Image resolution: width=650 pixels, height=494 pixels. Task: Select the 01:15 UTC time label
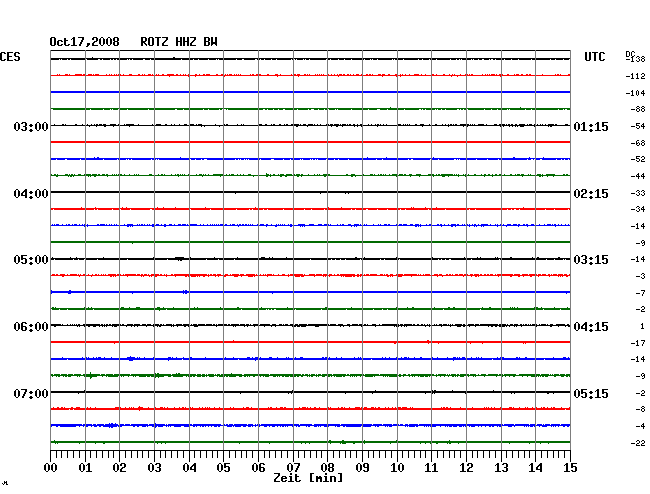pos(591,126)
